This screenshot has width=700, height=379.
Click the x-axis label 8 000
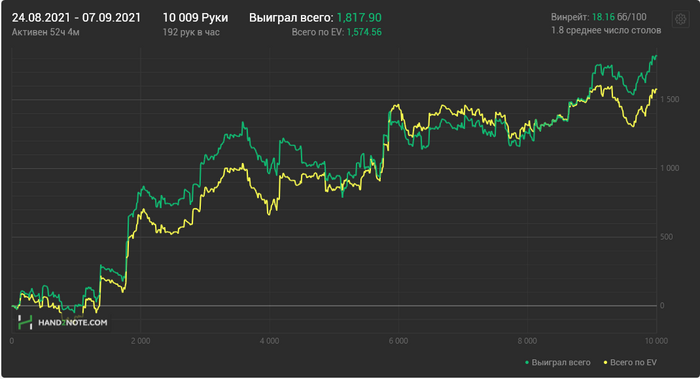(x=527, y=341)
